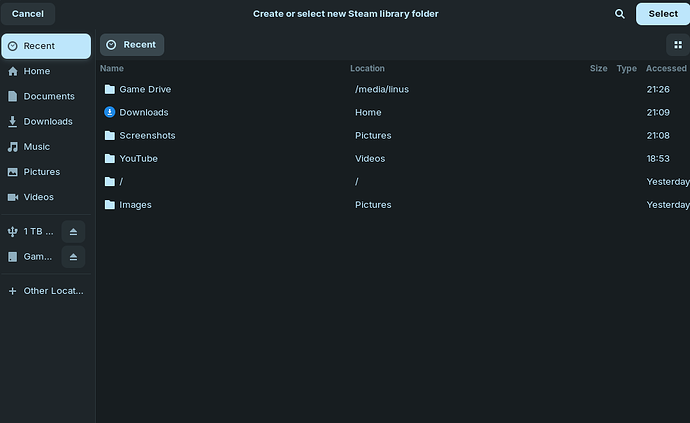
Task: Select the YouTube folder row
Action: click(138, 158)
